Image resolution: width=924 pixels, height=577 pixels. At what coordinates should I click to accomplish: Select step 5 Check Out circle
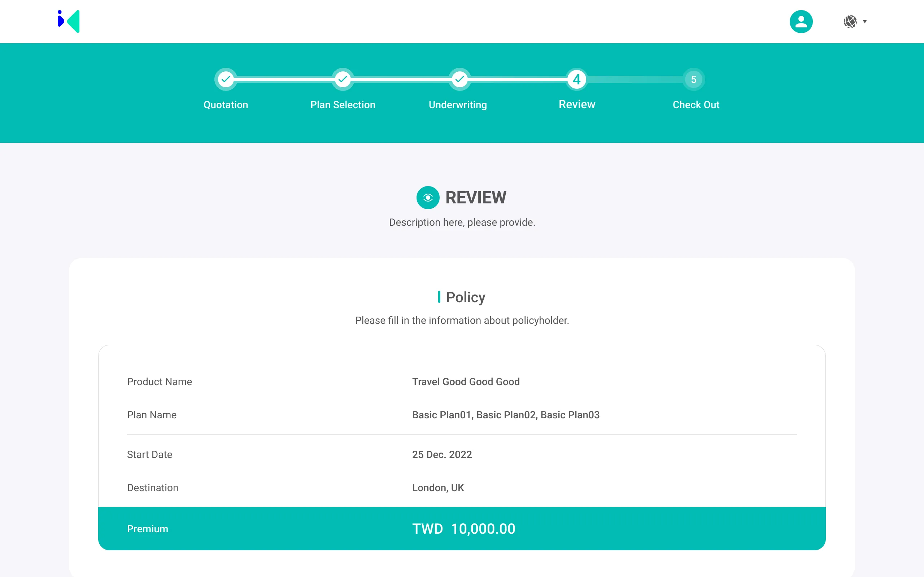coord(693,79)
